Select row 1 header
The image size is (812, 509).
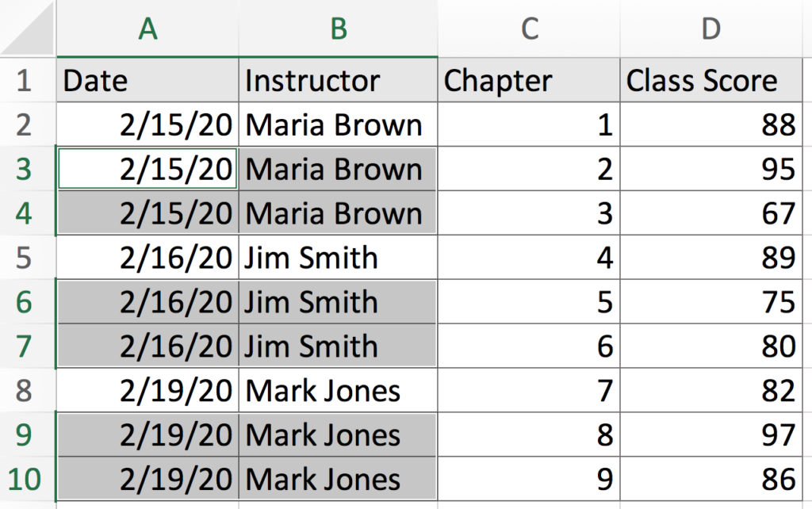click(x=25, y=80)
